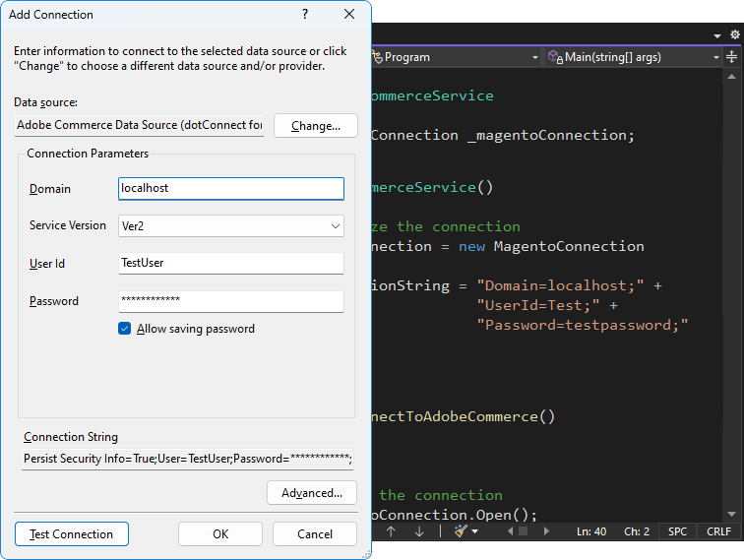Click the Password field
The image size is (744, 560).
(x=231, y=301)
